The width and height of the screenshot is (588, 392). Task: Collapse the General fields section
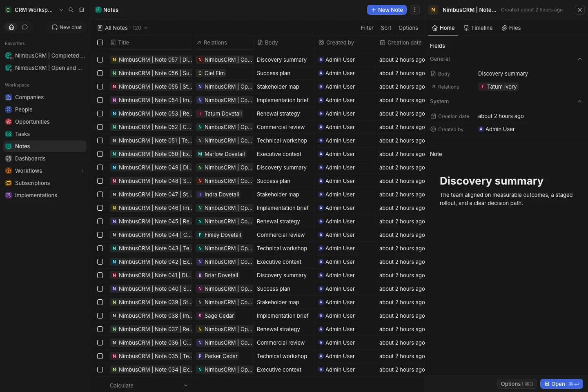580,59
